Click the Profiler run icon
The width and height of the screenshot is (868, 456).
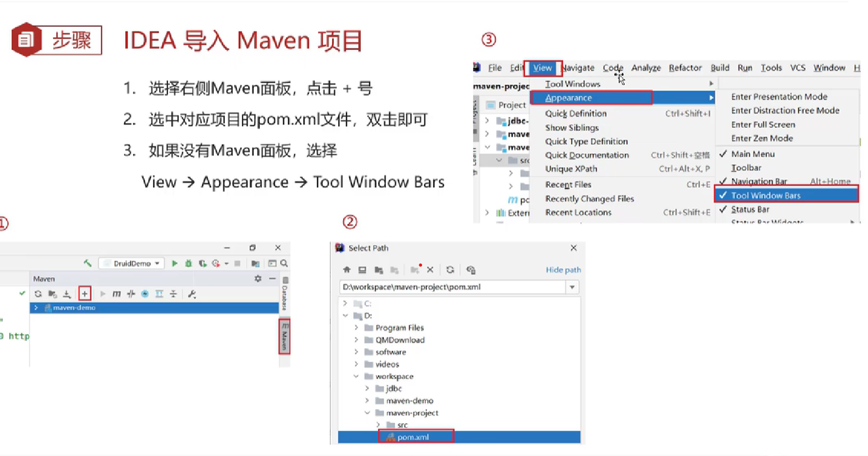point(217,263)
